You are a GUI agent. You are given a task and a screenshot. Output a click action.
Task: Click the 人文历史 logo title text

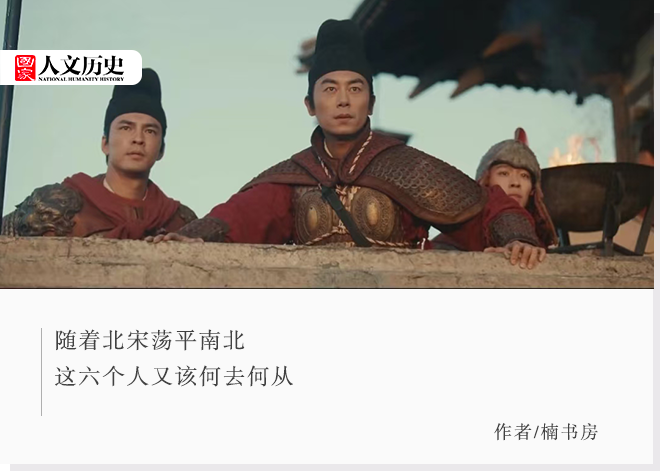click(x=82, y=64)
